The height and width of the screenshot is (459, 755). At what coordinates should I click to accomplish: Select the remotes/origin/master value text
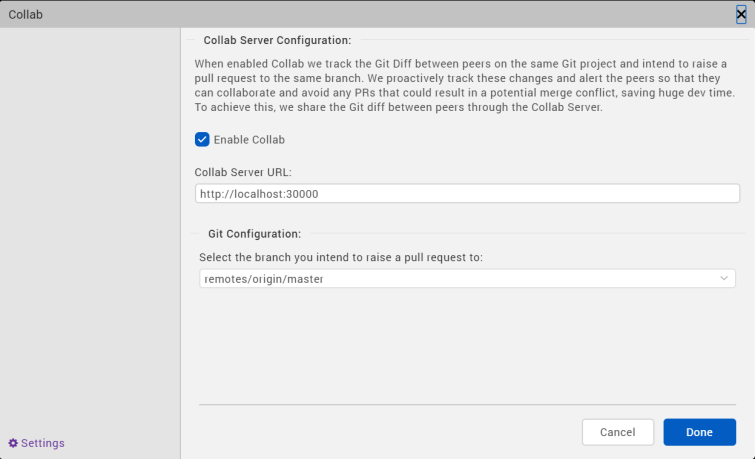[263, 279]
